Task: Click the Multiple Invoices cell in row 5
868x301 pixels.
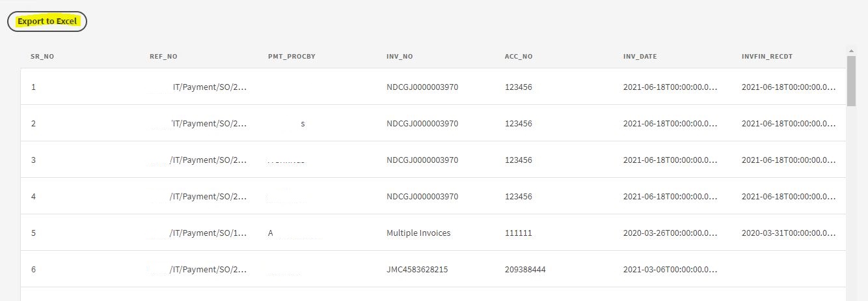Action: (418, 233)
